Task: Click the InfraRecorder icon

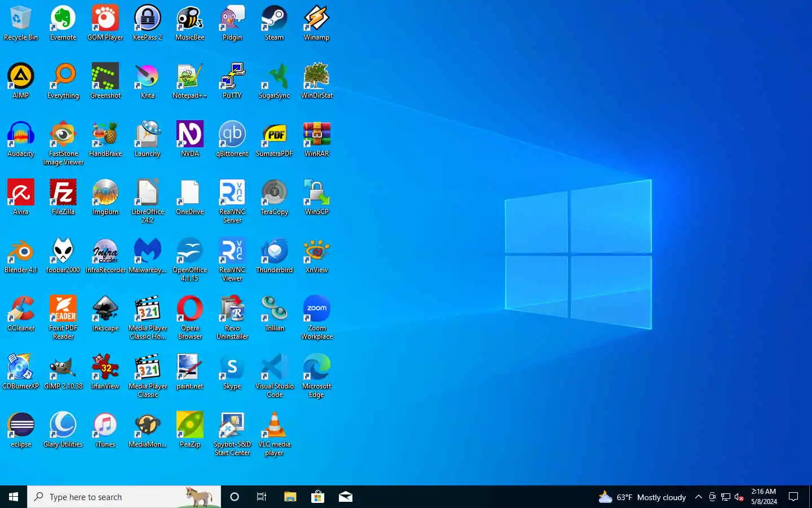Action: pos(105,256)
